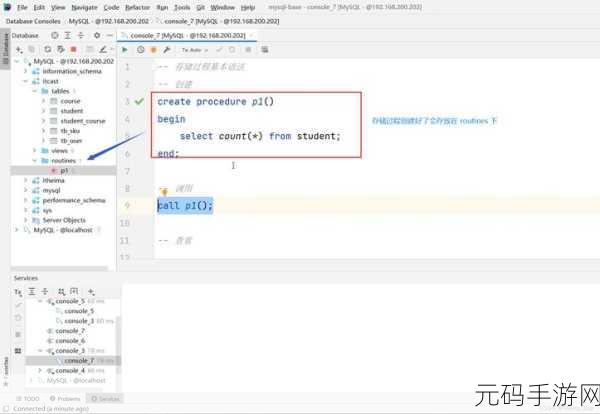Image resolution: width=600 pixels, height=414 pixels.
Task: Open the Tx Auto transaction mode dropdown
Action: [195, 50]
